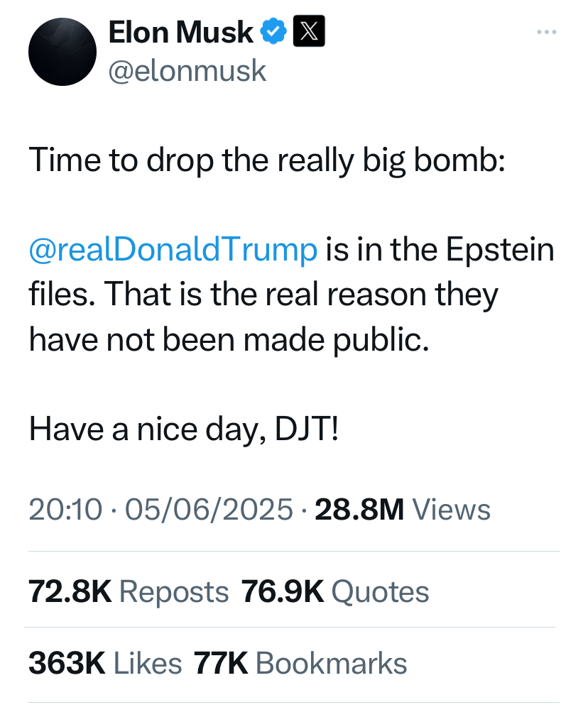Image resolution: width=588 pixels, height=717 pixels.
Task: Click the 20:10 timestamp
Action: point(65,510)
